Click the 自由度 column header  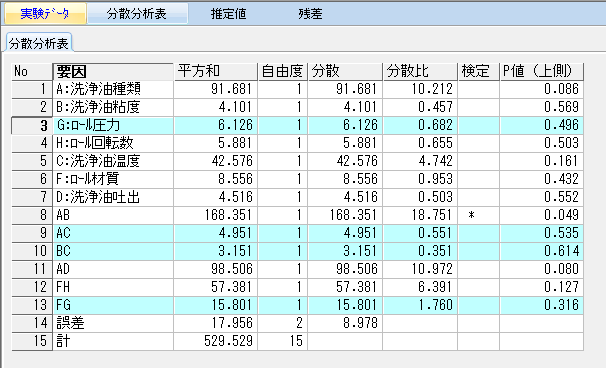pos(283,72)
